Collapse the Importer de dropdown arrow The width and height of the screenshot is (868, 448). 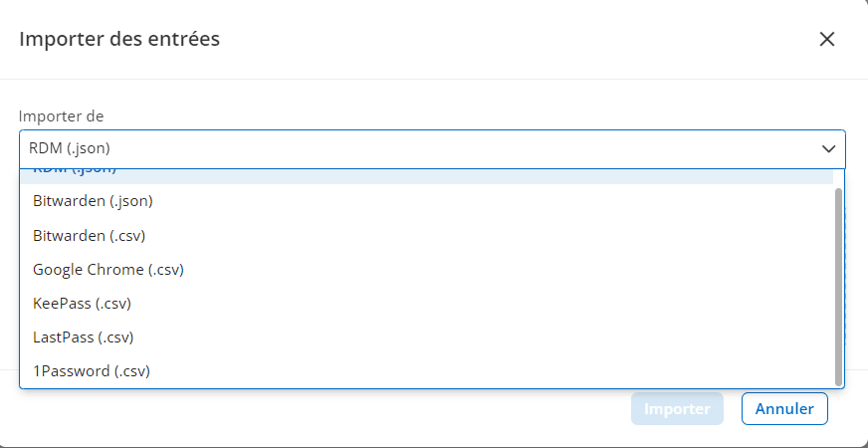(828, 148)
